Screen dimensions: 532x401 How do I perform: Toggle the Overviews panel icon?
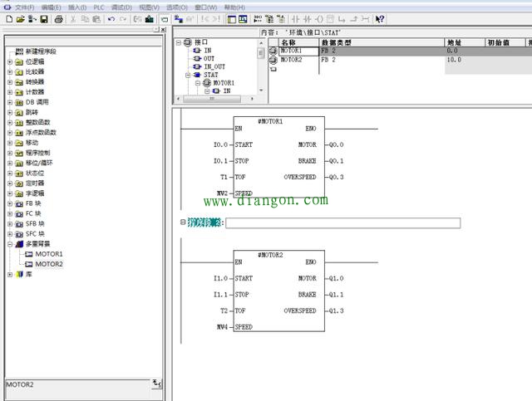pos(231,19)
